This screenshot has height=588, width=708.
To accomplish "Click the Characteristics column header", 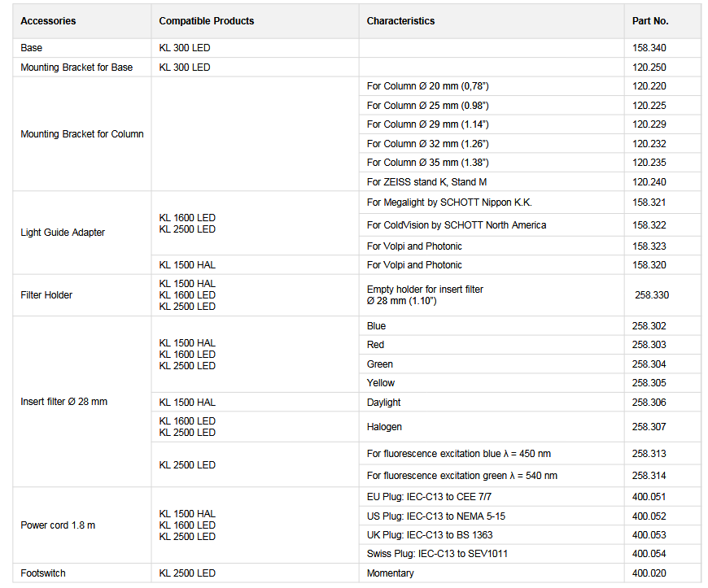I will [400, 21].
